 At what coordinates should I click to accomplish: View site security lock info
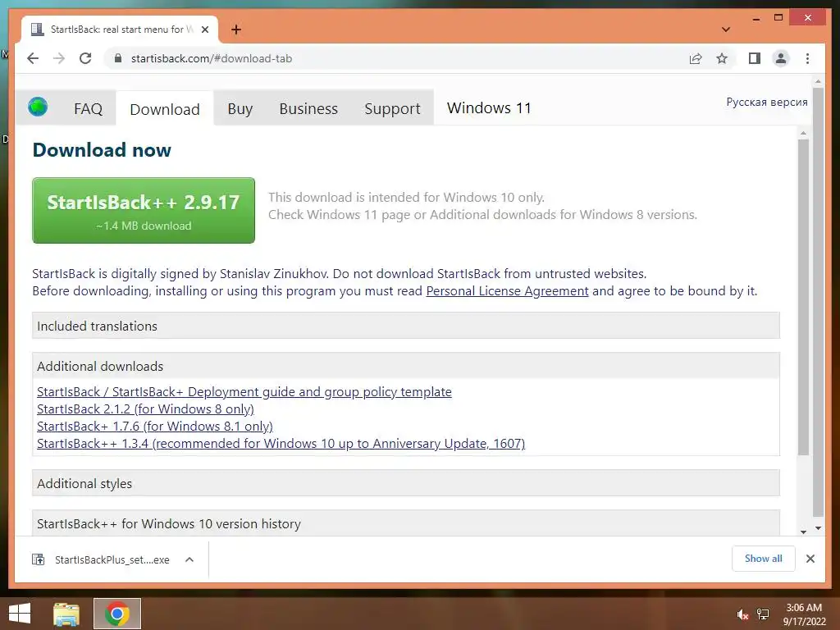[118, 58]
